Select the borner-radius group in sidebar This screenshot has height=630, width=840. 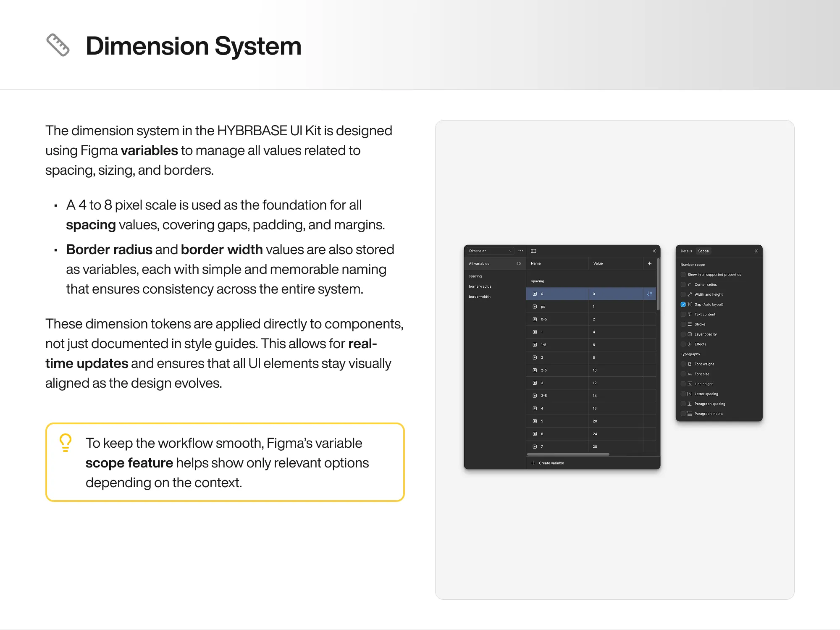[480, 286]
